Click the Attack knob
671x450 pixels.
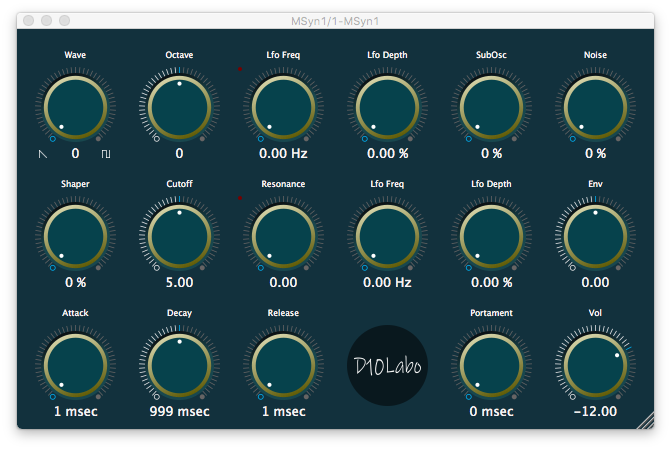pyautogui.click(x=75, y=366)
